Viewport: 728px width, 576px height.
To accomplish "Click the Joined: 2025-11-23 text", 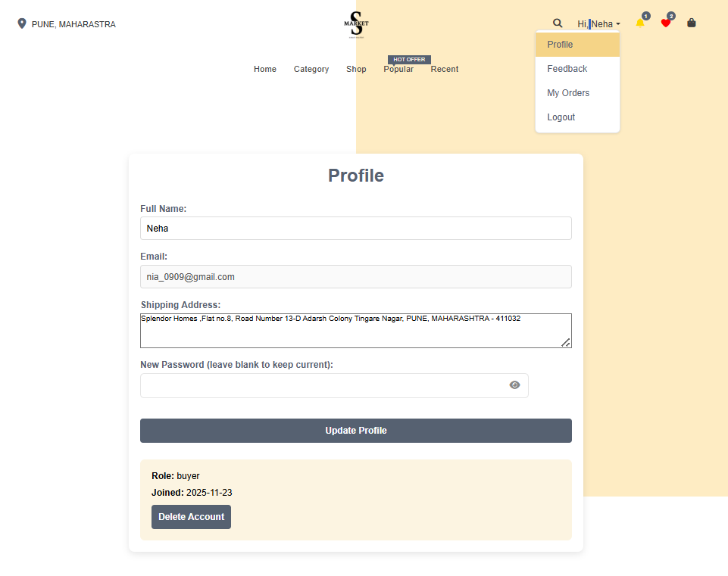I will [192, 493].
